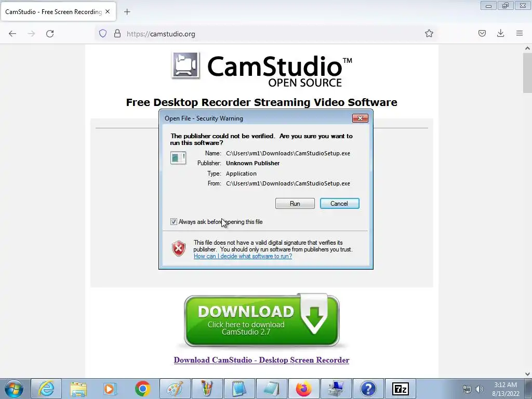532x399 pixels.
Task: Open Download CamStudio - Desktop Screen Recorder link
Action: (x=262, y=360)
